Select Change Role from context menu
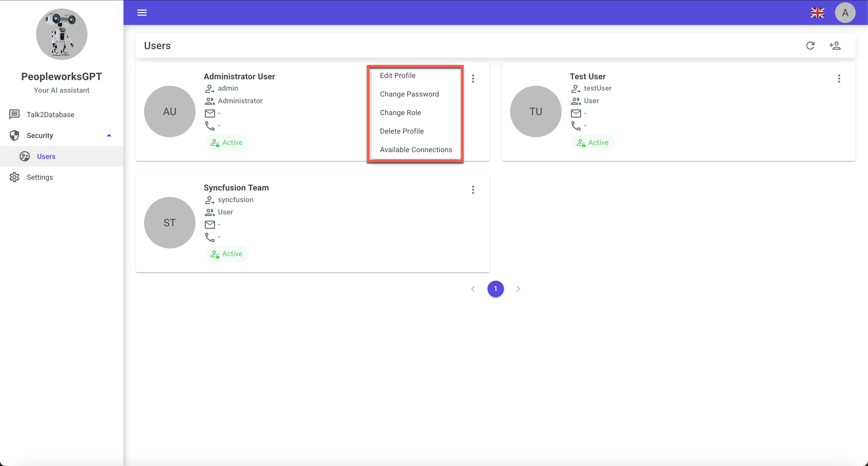 pos(416,113)
